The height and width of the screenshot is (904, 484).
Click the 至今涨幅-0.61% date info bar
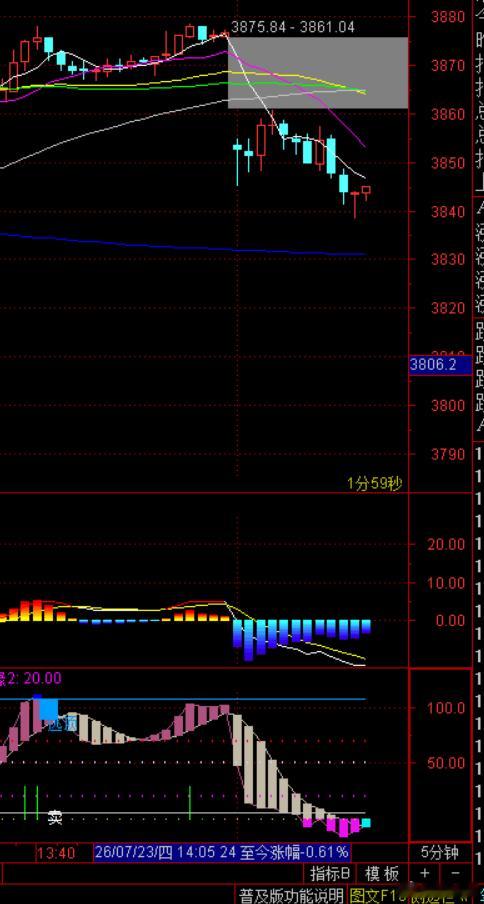click(221, 852)
